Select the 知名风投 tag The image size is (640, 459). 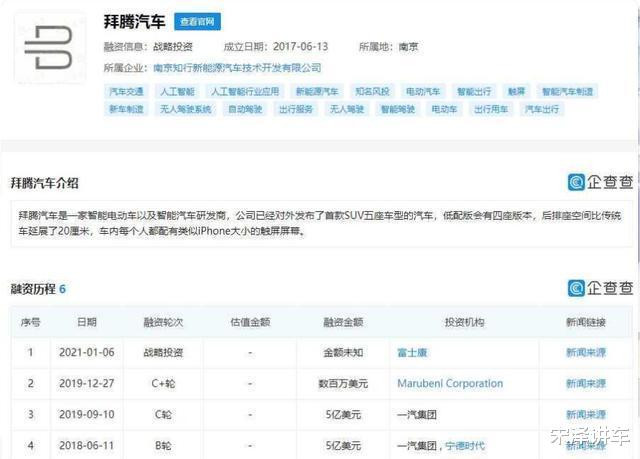tap(372, 91)
